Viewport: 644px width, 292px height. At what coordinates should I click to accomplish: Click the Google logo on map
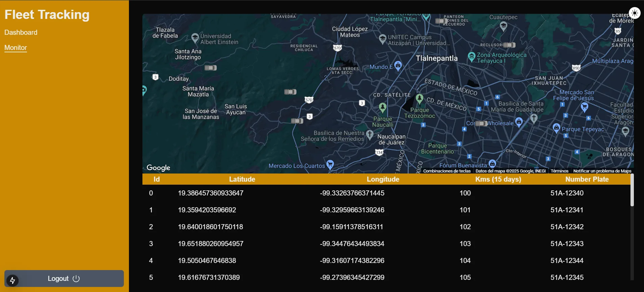pyautogui.click(x=158, y=168)
